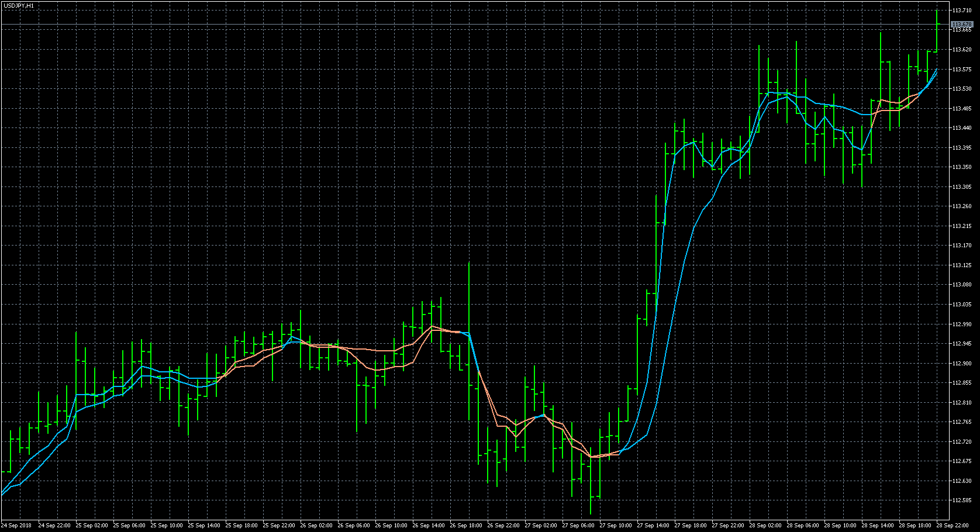This screenshot has width=980, height=532.
Task: Click the 112.765 price scale label
Action: pyautogui.click(x=962, y=422)
